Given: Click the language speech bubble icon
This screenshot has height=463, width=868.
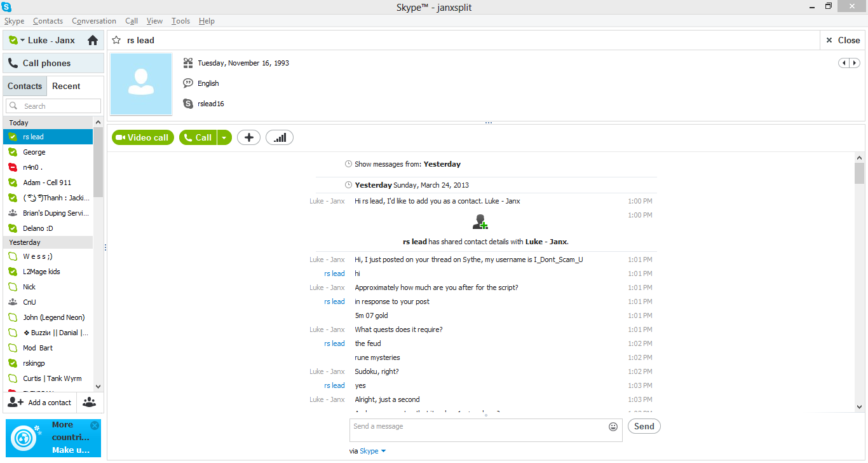Looking at the screenshot, I should click(188, 83).
